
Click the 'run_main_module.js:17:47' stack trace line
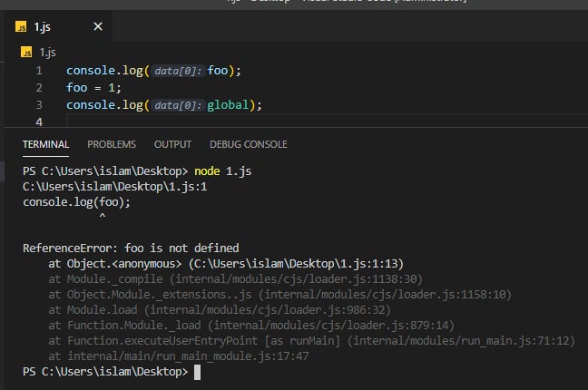click(179, 356)
